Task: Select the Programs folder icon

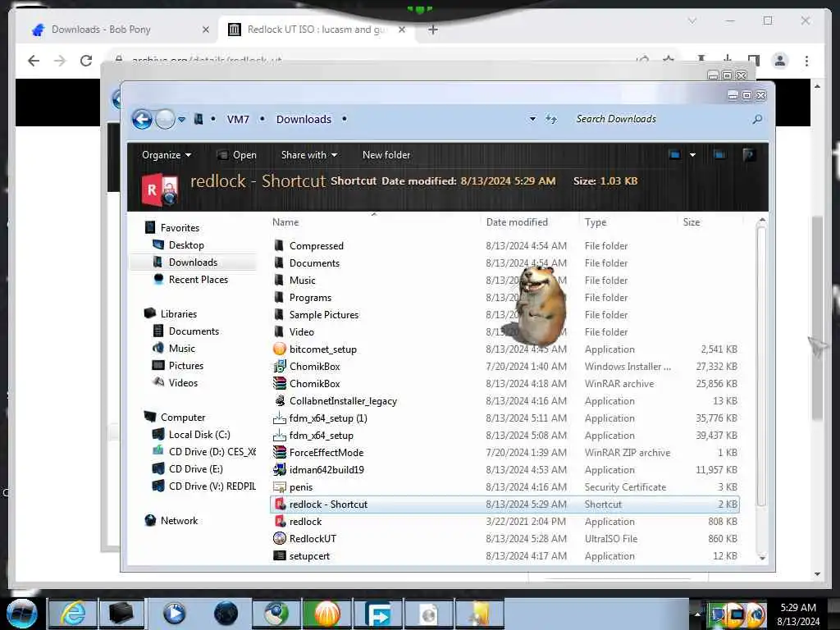Action: (x=279, y=297)
